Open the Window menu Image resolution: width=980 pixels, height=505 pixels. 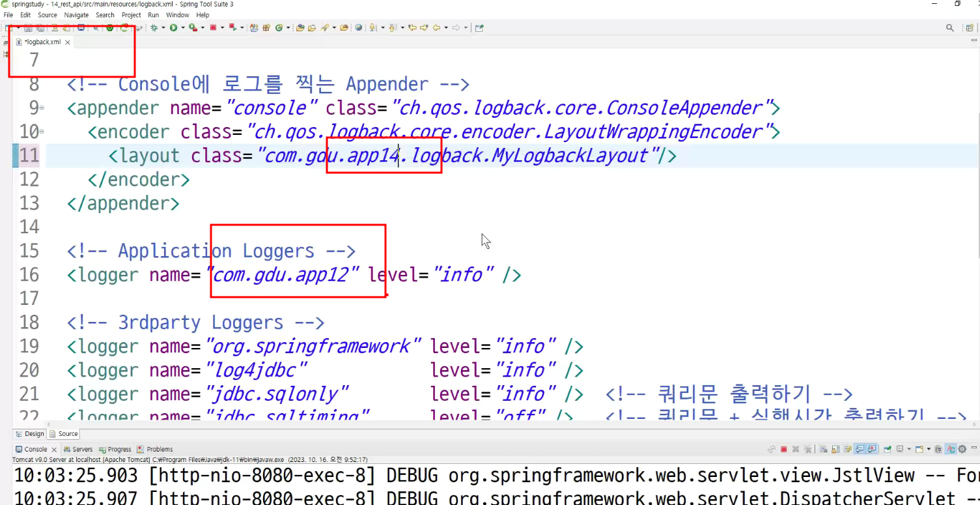tap(178, 15)
